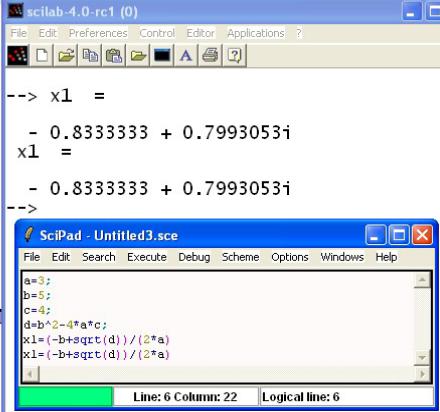The width and height of the screenshot is (440, 412).
Task: Click the empty '-->' console prompt
Action: [22, 209]
